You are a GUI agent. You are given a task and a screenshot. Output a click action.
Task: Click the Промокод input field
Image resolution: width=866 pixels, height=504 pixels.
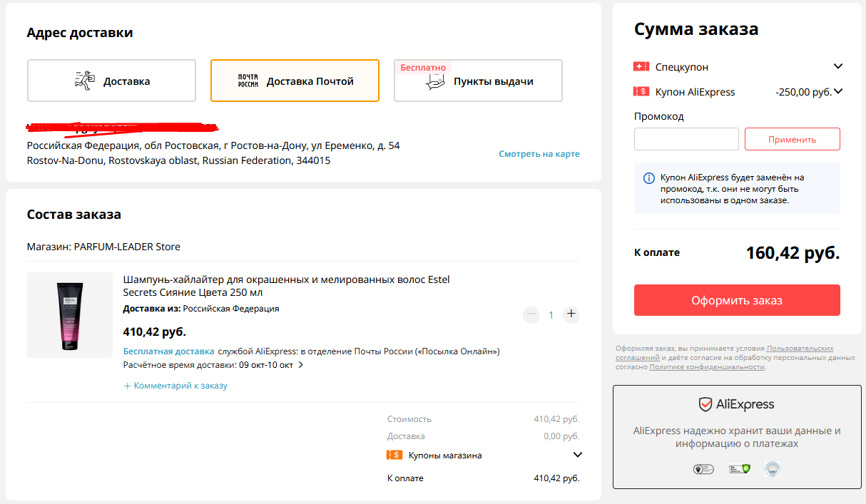pyautogui.click(x=686, y=139)
